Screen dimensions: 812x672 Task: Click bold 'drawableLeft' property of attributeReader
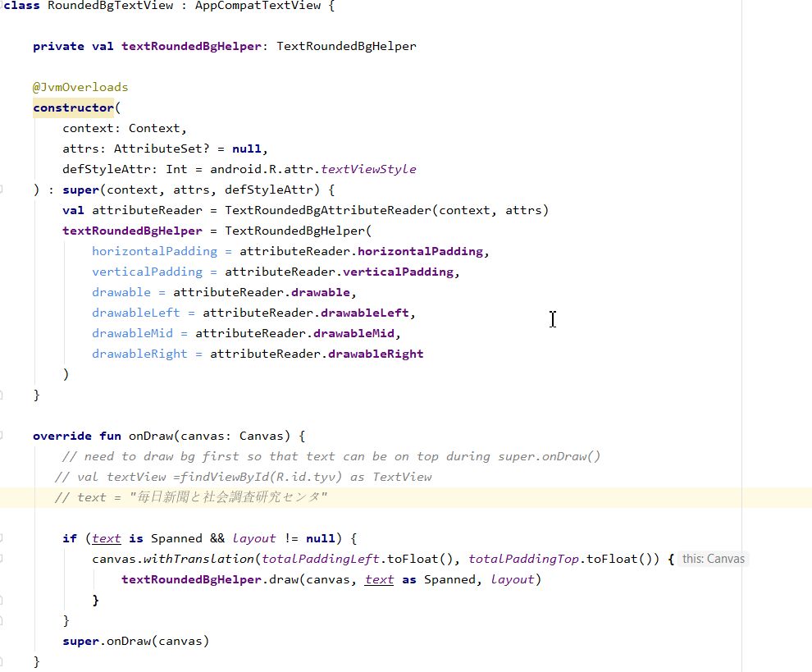[x=365, y=313]
